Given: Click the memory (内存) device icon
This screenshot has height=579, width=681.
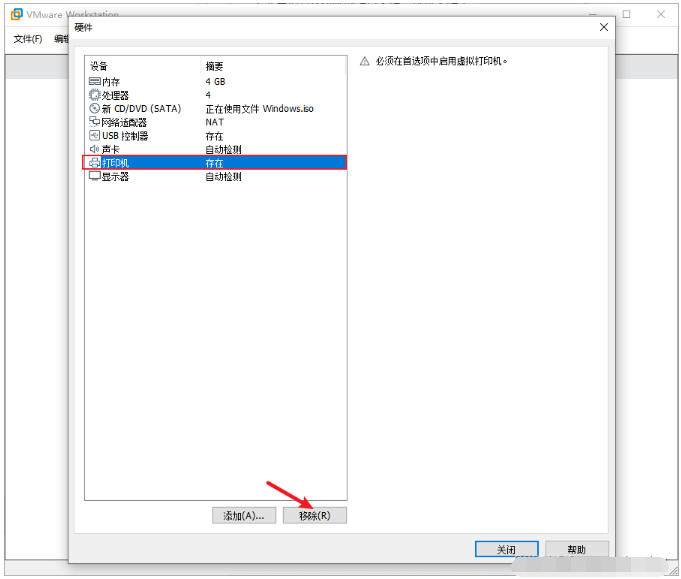Looking at the screenshot, I should point(94,81).
